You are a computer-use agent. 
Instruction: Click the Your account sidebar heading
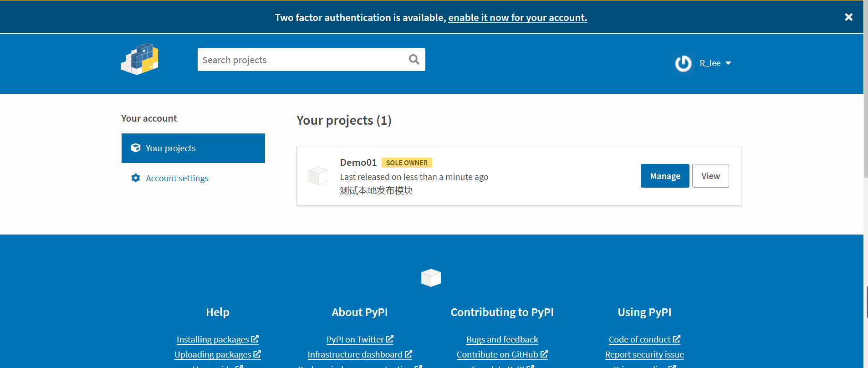pos(149,118)
